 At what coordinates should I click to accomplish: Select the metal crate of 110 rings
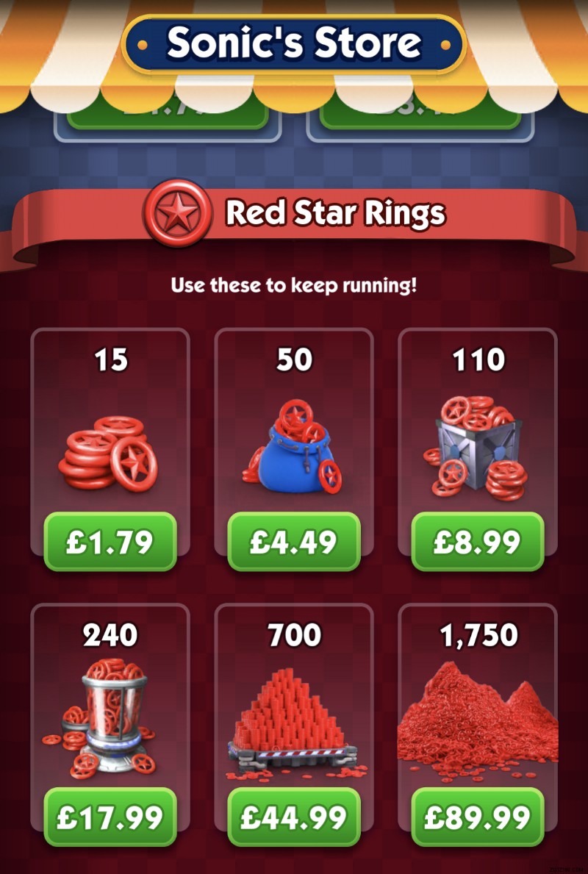click(x=478, y=448)
